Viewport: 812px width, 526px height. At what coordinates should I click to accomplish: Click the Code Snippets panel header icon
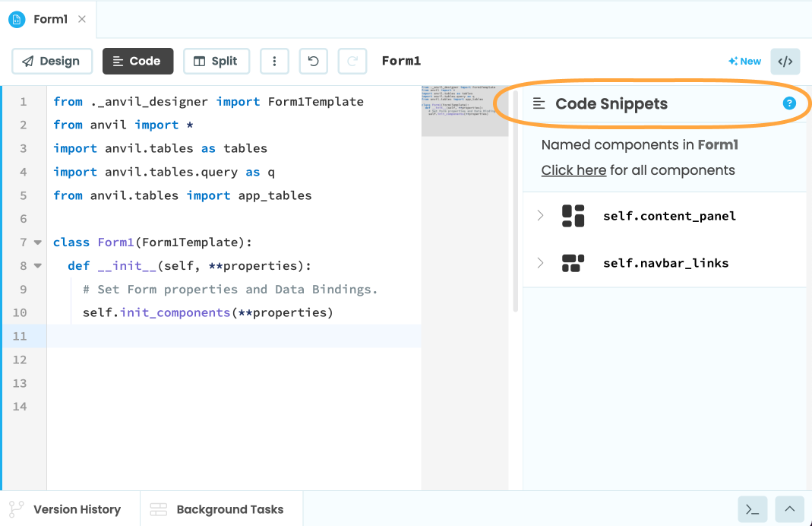coord(540,104)
